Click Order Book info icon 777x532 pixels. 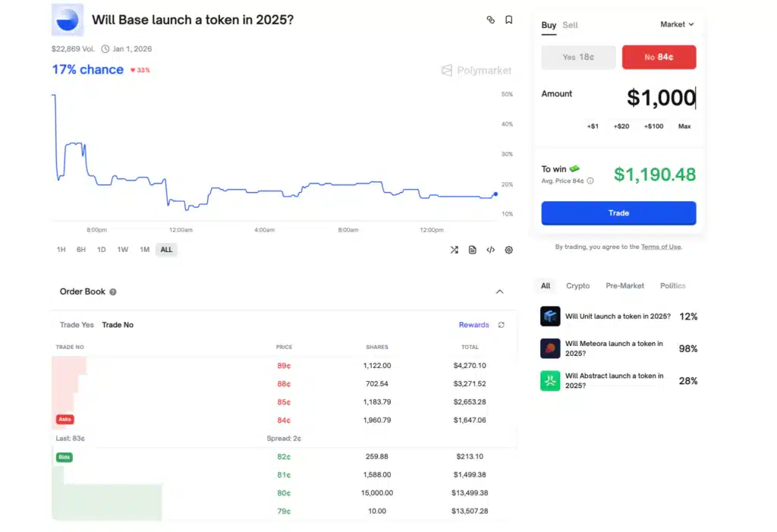pyautogui.click(x=113, y=291)
